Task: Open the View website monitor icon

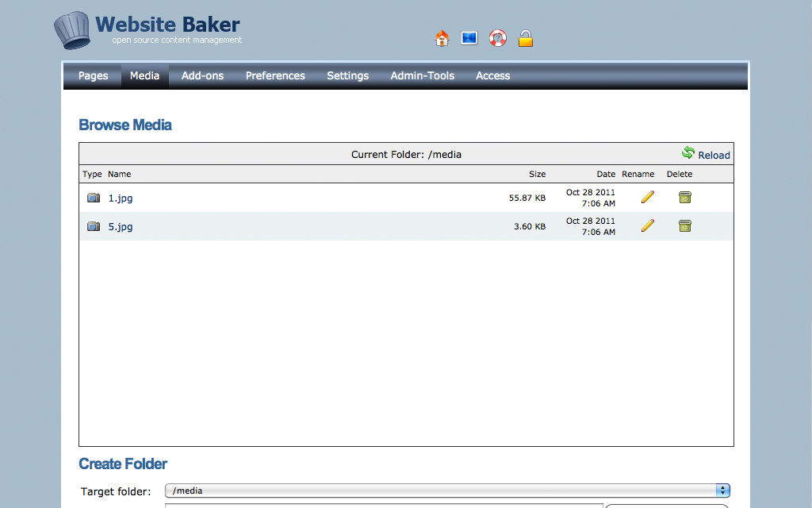Action: pyautogui.click(x=469, y=38)
